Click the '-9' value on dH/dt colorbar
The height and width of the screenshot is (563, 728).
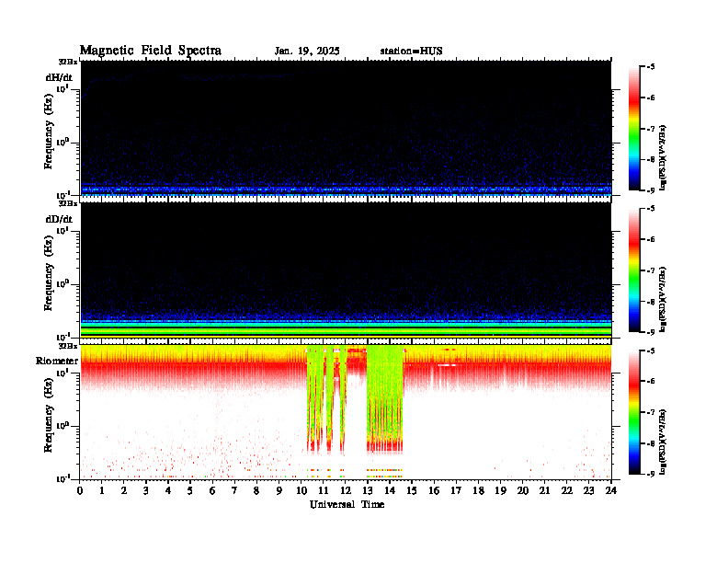[651, 190]
